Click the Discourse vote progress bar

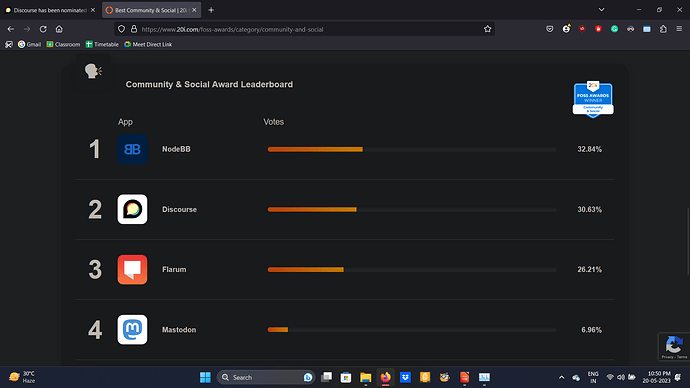[x=412, y=209]
